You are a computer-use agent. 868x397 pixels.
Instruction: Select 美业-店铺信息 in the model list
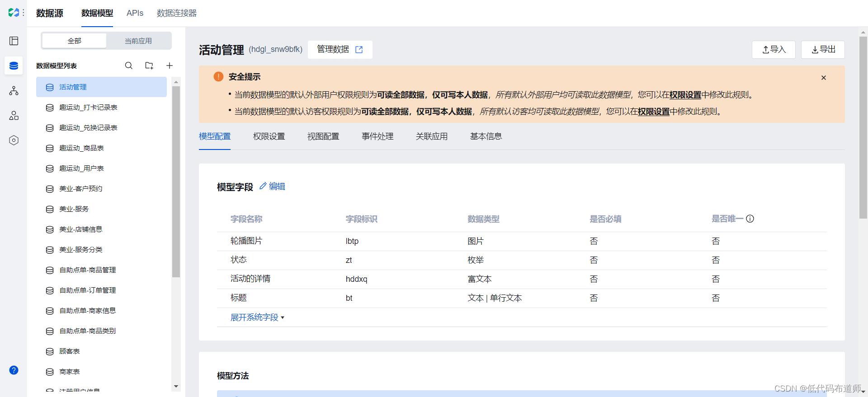[101, 229]
